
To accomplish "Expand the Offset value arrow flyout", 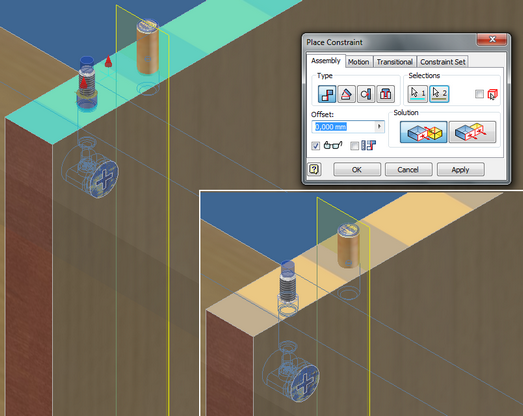I will point(379,126).
